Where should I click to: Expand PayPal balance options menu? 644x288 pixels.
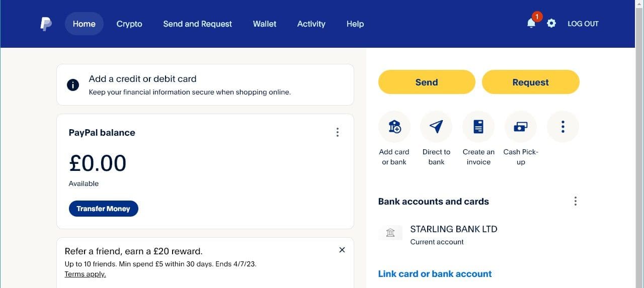click(x=337, y=132)
